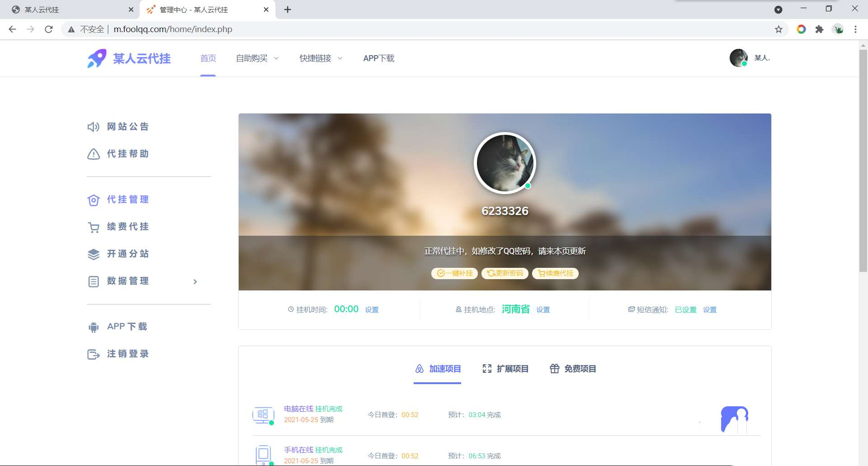This screenshot has width=868, height=466.
Task: Switch to the 免费项目 tab
Action: (x=572, y=369)
